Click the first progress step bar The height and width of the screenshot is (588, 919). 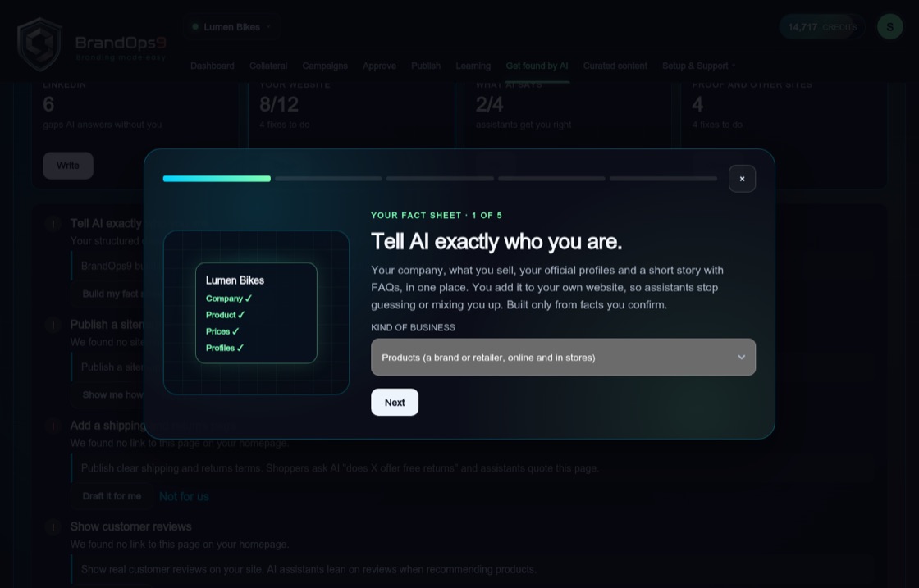click(217, 179)
